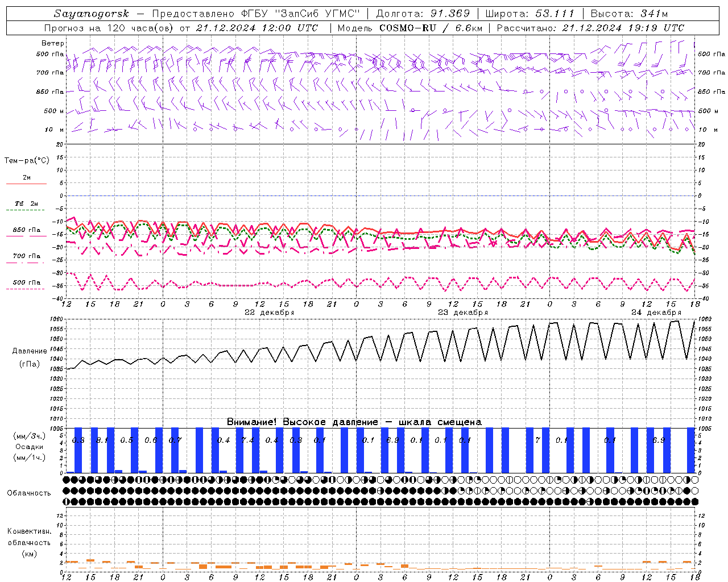Click 'Внимание! Высокое давление — шкала смещена' warning
The width and height of the screenshot is (728, 582).
click(354, 422)
